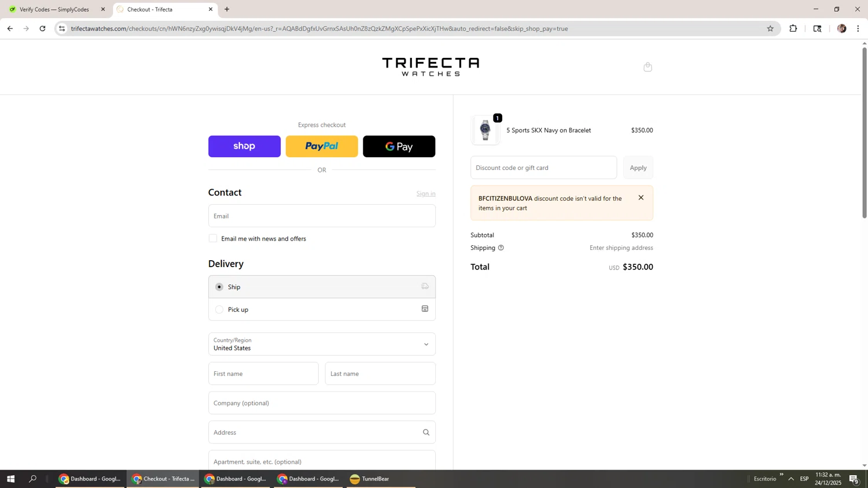Pay with Google Pay button
This screenshot has width=868, height=488.
point(399,146)
